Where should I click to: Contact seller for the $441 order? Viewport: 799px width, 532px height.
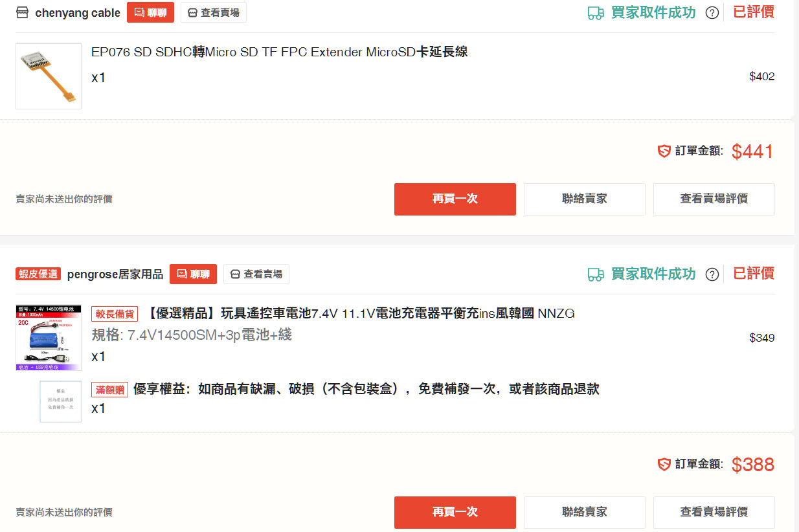click(585, 199)
